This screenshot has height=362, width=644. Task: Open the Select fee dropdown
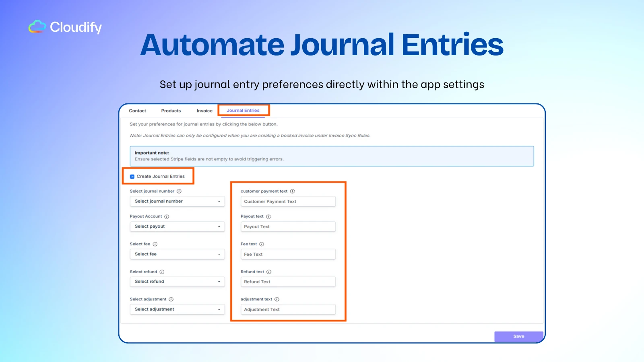(177, 254)
